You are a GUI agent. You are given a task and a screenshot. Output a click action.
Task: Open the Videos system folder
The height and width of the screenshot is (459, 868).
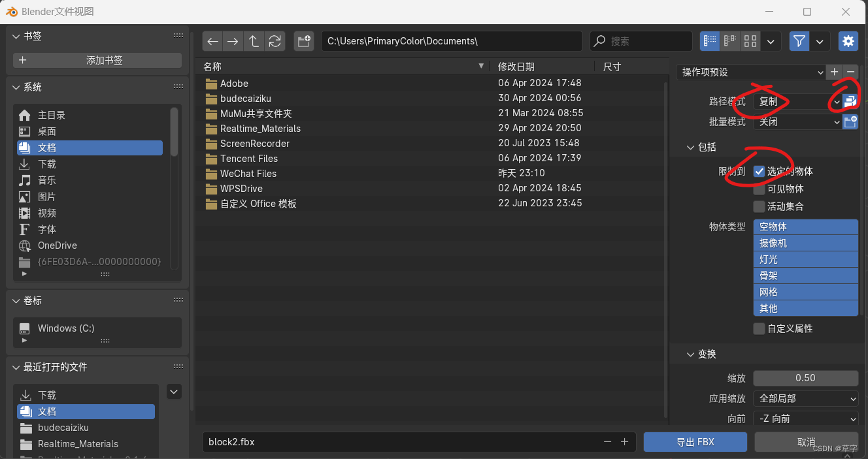[x=90, y=213]
